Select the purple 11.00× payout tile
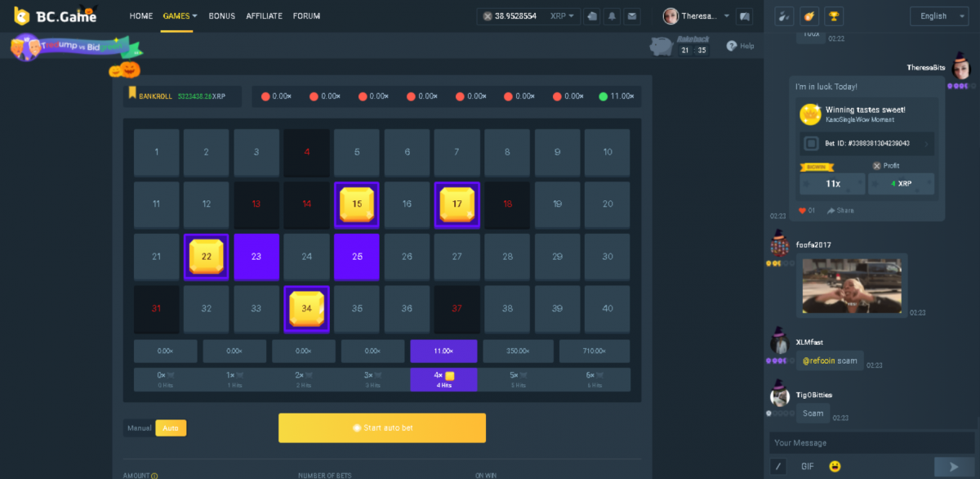980x479 pixels. 442,351
